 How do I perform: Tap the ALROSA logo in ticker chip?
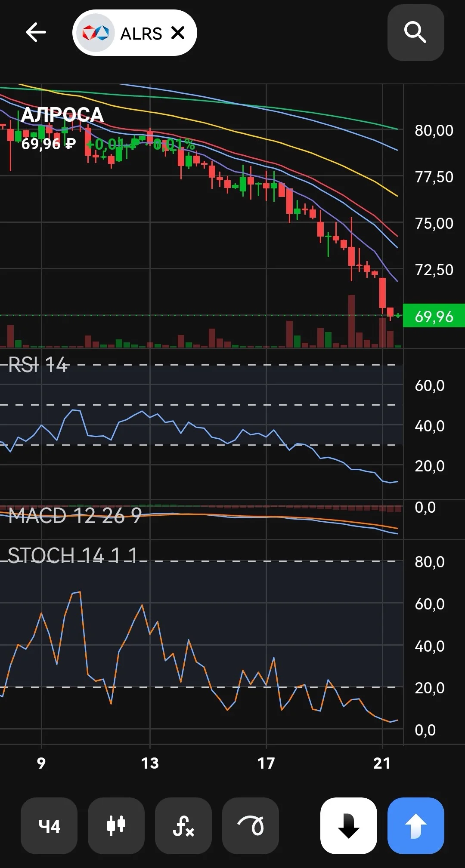pyautogui.click(x=96, y=33)
